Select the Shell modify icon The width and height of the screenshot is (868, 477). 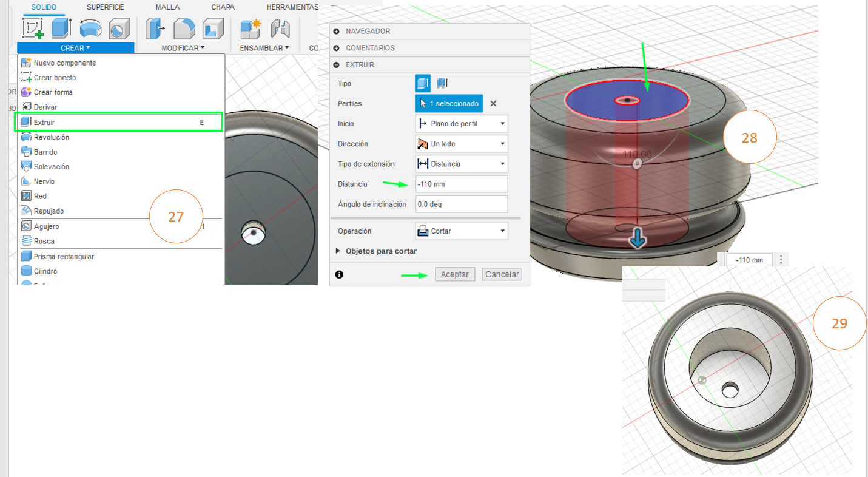pyautogui.click(x=213, y=29)
